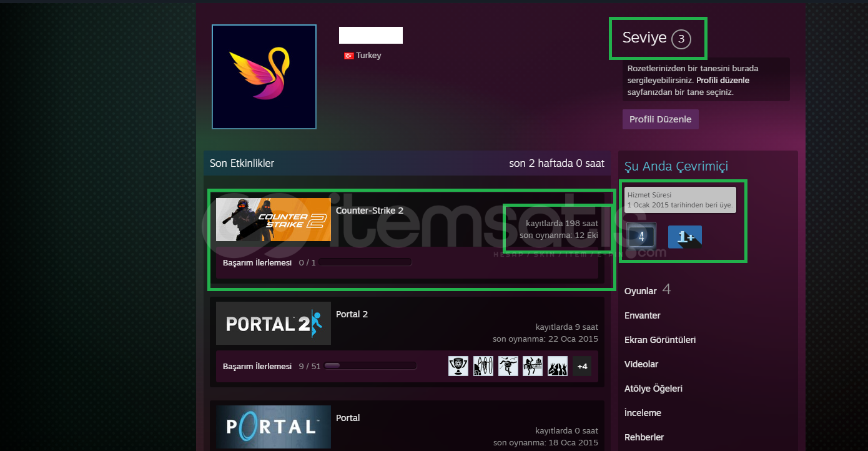Click the Portal game banner

point(274,427)
